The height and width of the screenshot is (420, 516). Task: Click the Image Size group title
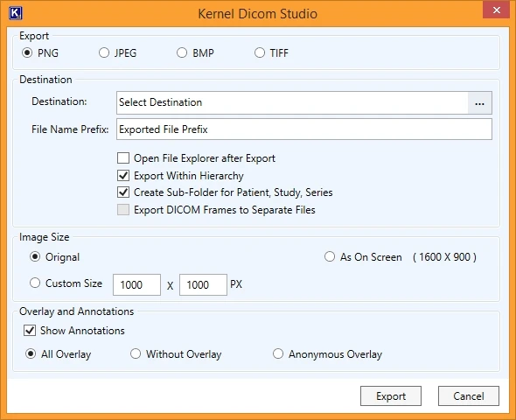pyautogui.click(x=45, y=237)
